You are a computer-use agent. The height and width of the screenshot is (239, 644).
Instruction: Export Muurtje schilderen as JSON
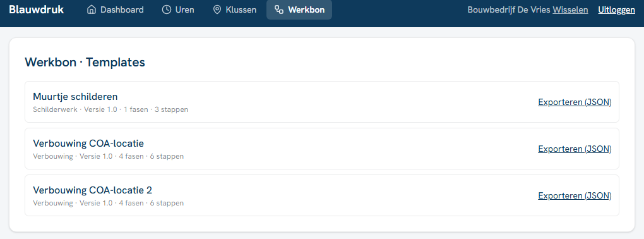click(x=575, y=102)
